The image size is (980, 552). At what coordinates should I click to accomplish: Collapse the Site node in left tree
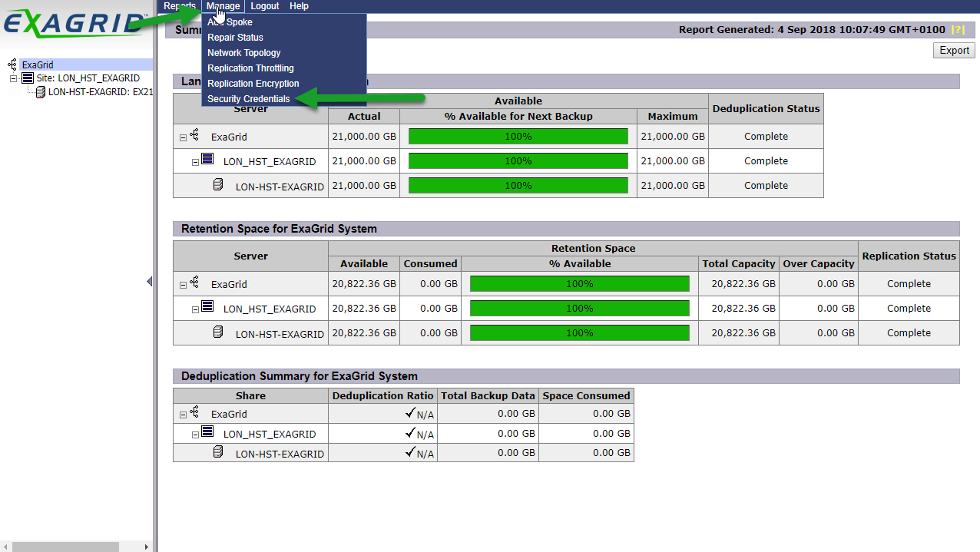[13, 78]
